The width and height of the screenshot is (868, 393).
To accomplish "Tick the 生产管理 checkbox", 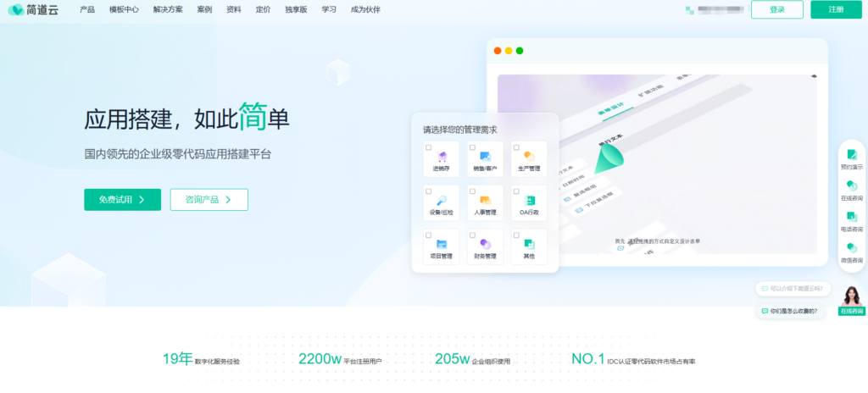I will [516, 147].
